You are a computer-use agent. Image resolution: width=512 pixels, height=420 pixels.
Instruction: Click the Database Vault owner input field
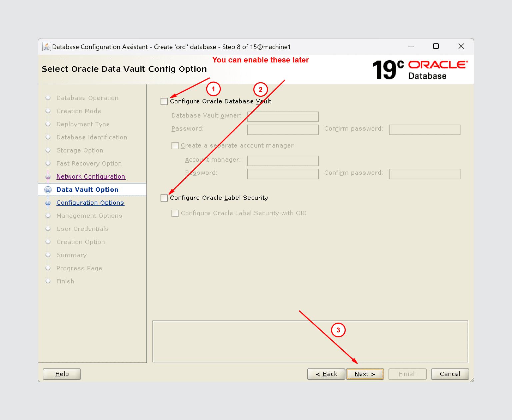tap(282, 116)
